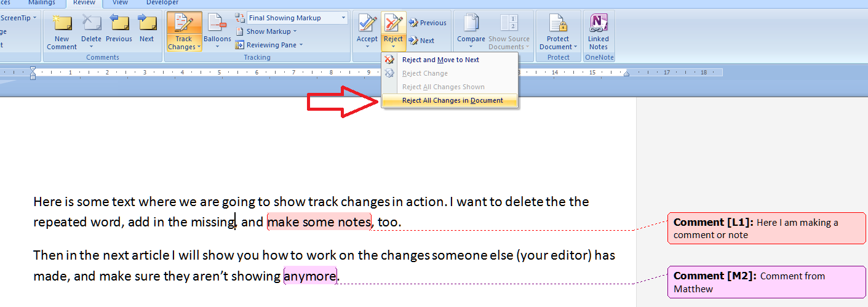Click the Protect Document icon

pos(558,25)
